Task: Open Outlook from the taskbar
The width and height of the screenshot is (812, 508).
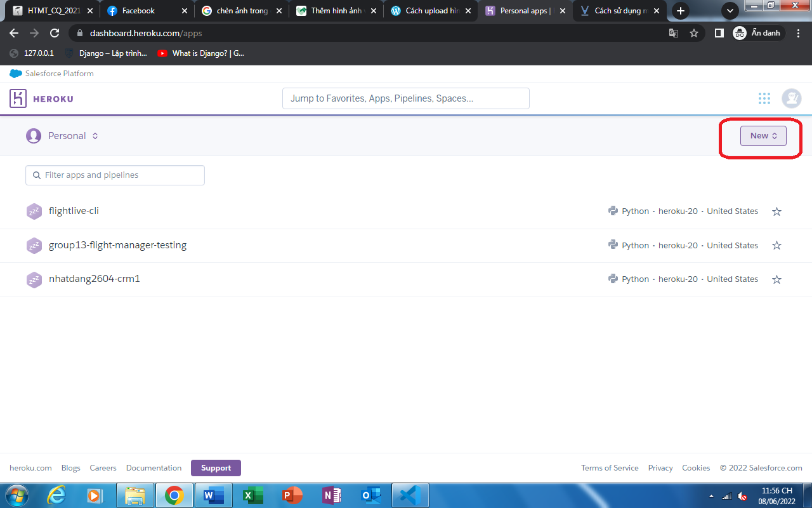Action: coord(371,495)
